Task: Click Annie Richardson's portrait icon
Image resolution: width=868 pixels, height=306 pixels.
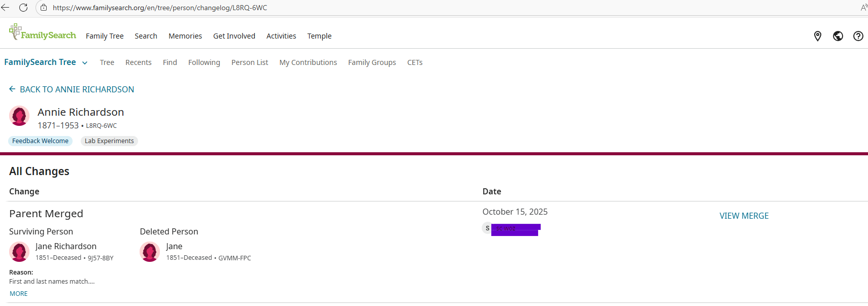Action: (19, 116)
